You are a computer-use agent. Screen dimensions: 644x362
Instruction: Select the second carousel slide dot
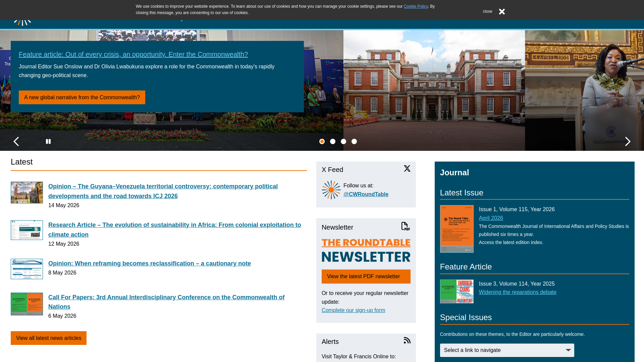click(333, 141)
